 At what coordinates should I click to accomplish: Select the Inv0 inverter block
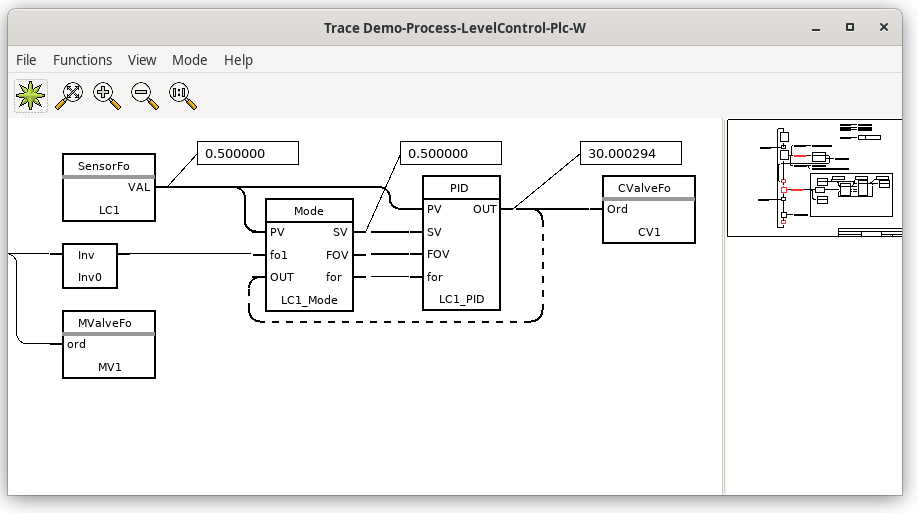[x=90, y=266]
